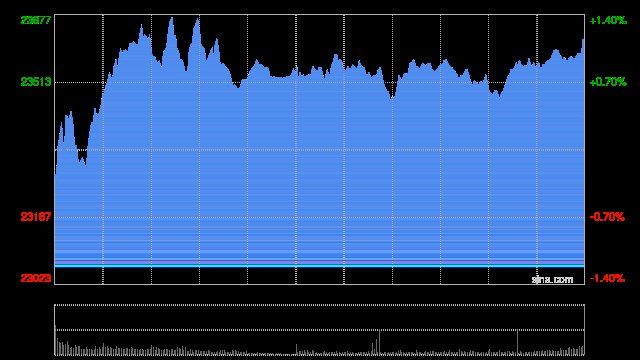Screen dimensions: 640x360
Task: Click the 23677 top price label
Action: coord(36,20)
